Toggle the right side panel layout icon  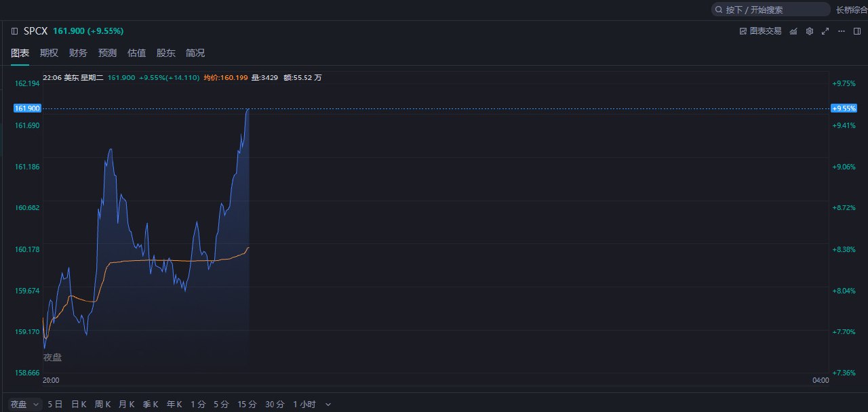pos(857,31)
